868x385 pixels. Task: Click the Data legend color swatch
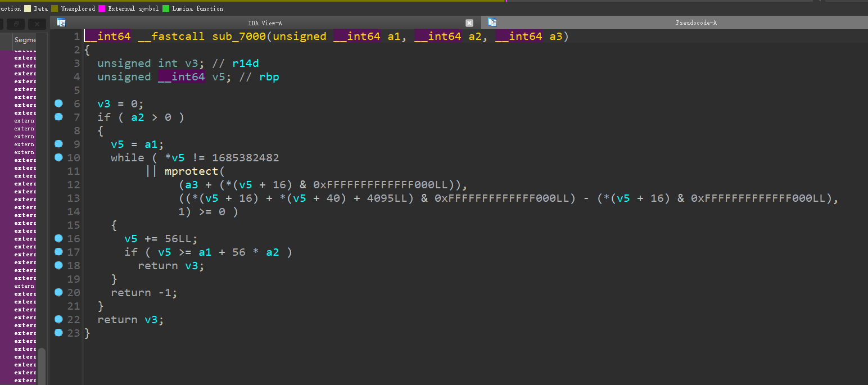point(28,8)
